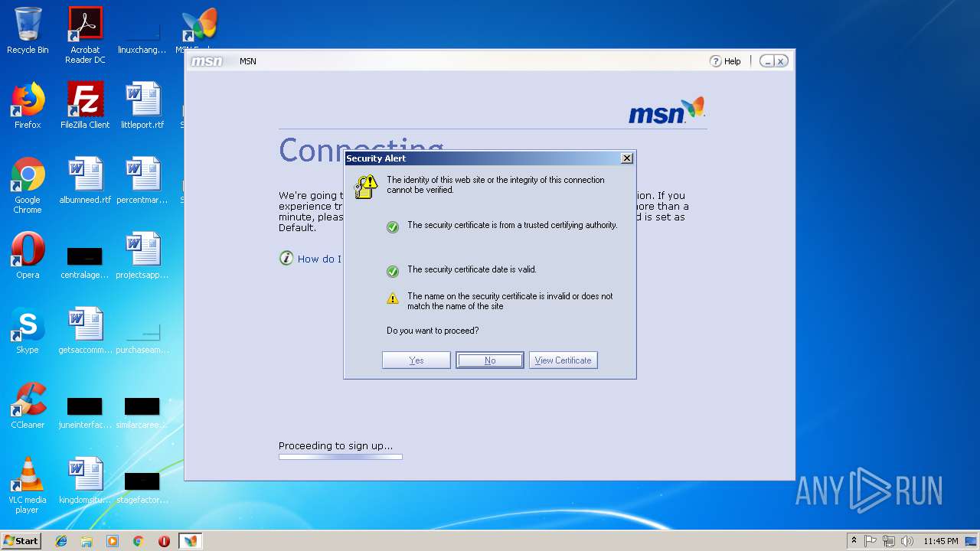
Task: Click the Action Center flag tray icon
Action: click(x=871, y=541)
